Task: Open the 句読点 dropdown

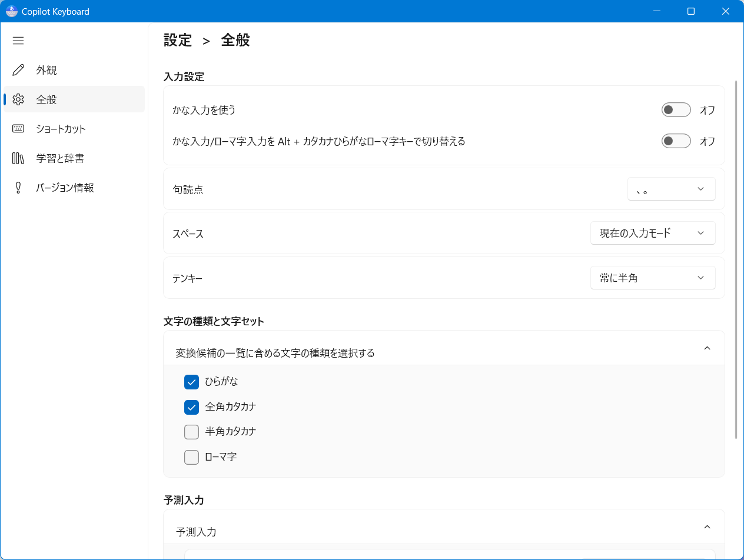Action: click(x=672, y=189)
